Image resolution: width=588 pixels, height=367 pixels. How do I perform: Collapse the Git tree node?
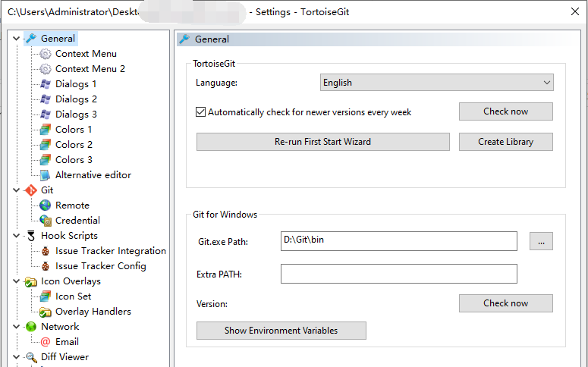point(16,190)
